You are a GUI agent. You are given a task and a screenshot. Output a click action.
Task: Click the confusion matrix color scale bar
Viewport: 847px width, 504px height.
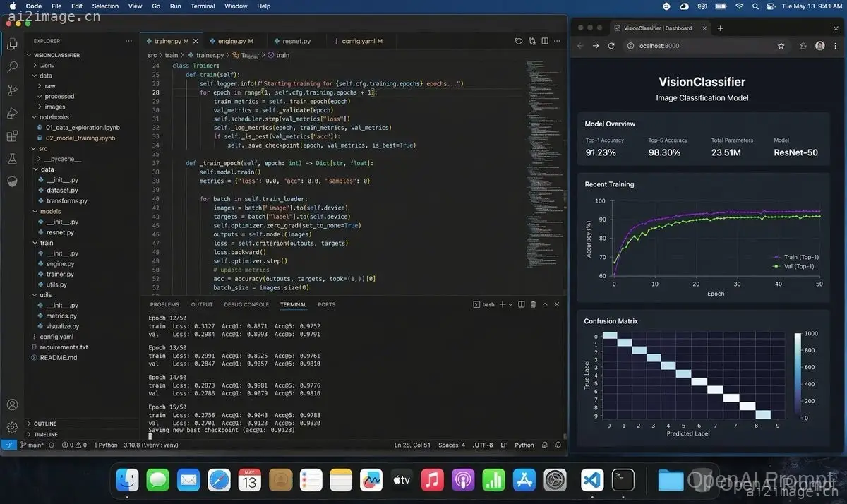[x=798, y=376]
